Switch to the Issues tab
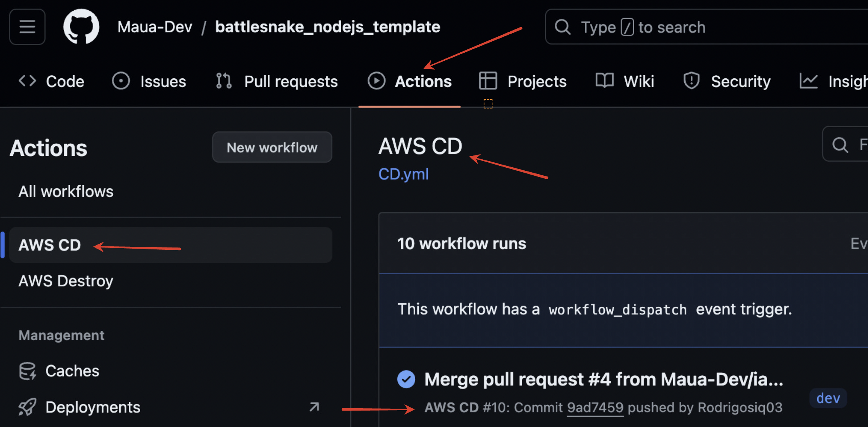 149,81
